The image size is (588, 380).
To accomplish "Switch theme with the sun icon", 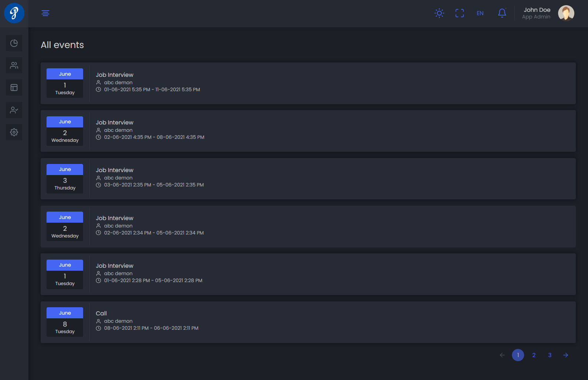I will pos(439,13).
